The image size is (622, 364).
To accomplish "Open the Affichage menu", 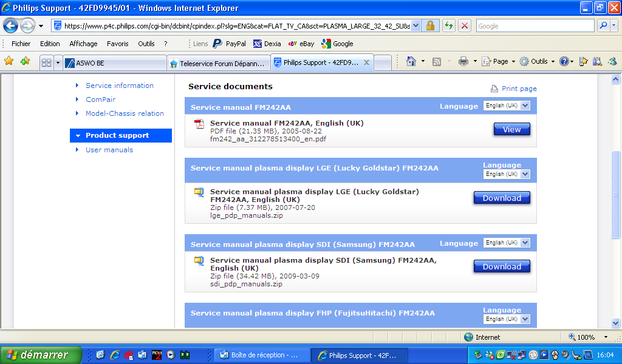I will 83,44.
